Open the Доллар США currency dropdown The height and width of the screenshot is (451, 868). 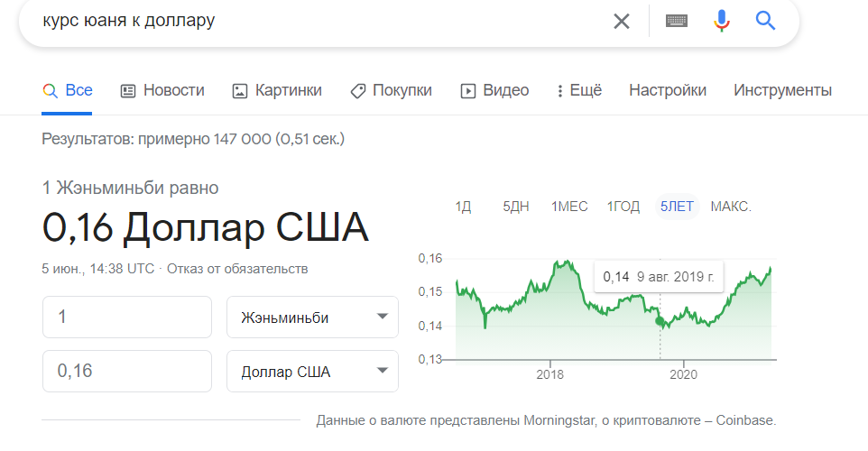point(312,371)
